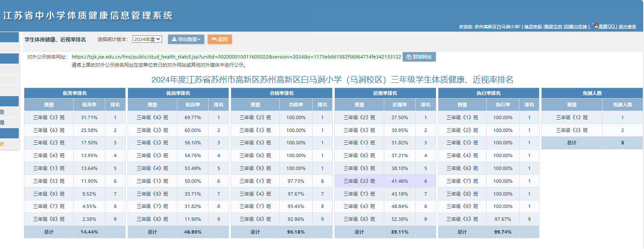Click the 优秀率排名 table header
Image resolution: width=644 pixels, height=249 pixels.
[x=75, y=93]
